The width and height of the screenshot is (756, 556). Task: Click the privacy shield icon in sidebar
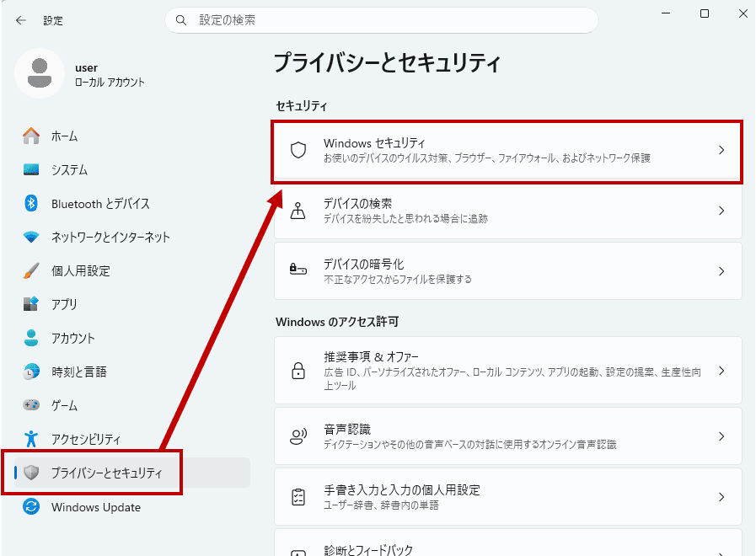[x=31, y=473]
